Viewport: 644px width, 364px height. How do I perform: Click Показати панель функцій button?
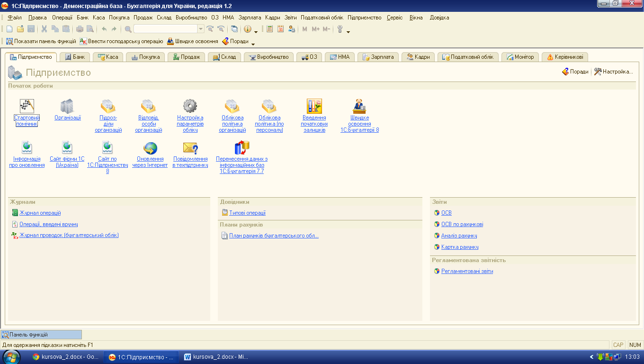pos(41,41)
